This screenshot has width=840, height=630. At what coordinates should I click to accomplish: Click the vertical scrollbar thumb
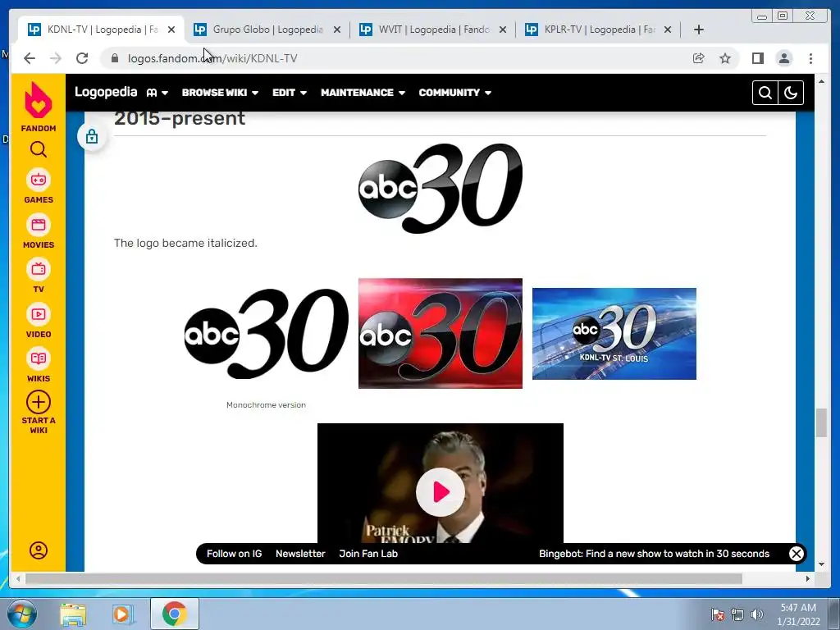point(822,422)
